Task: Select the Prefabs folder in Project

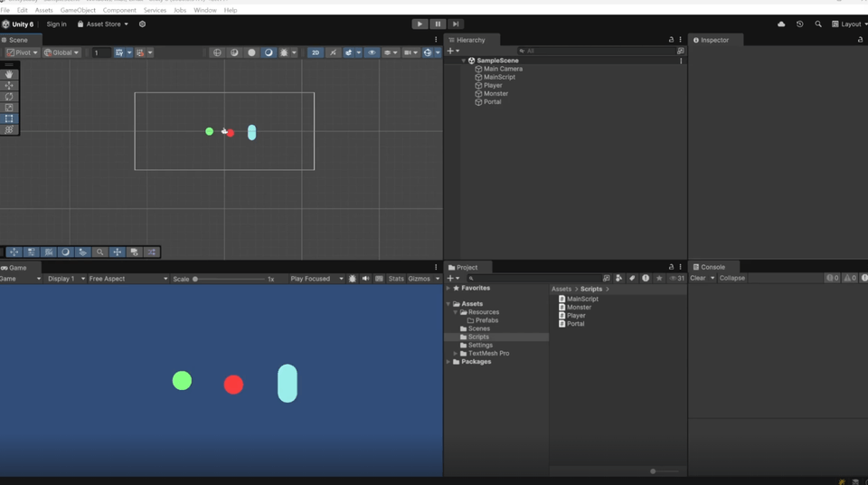Action: pyautogui.click(x=486, y=320)
